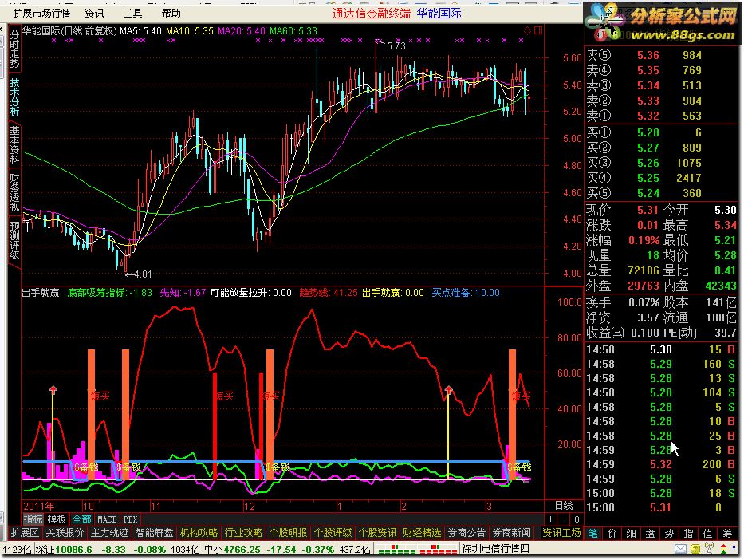Image resolution: width=744 pixels, height=560 pixels.
Task: Open the 帮助 menu
Action: pyautogui.click(x=171, y=14)
